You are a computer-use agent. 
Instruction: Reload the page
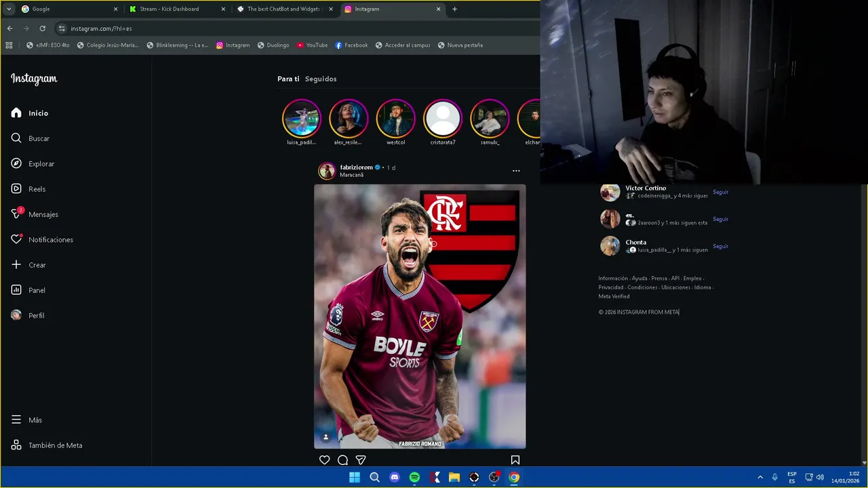click(x=42, y=28)
